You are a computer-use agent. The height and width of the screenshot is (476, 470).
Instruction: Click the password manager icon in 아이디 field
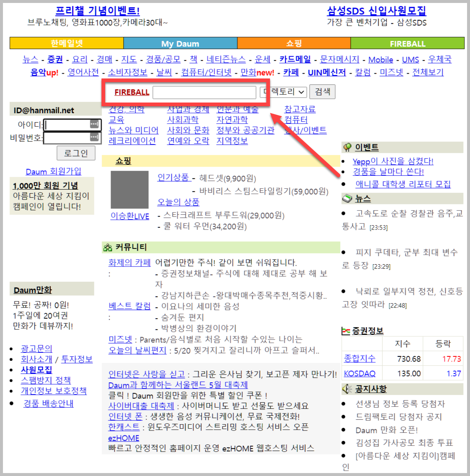click(x=94, y=124)
